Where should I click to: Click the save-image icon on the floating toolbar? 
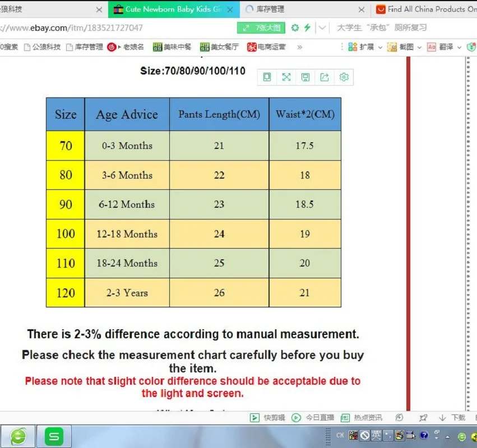point(305,77)
